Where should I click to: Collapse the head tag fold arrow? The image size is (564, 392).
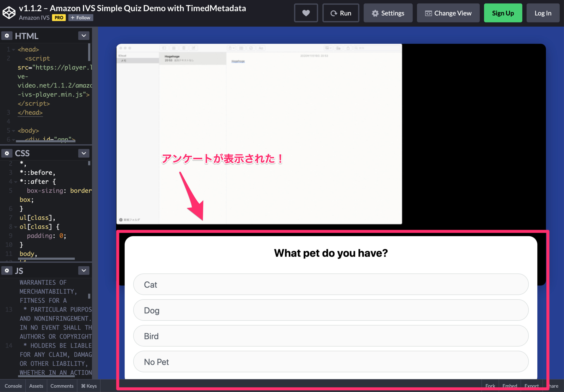tap(14, 50)
